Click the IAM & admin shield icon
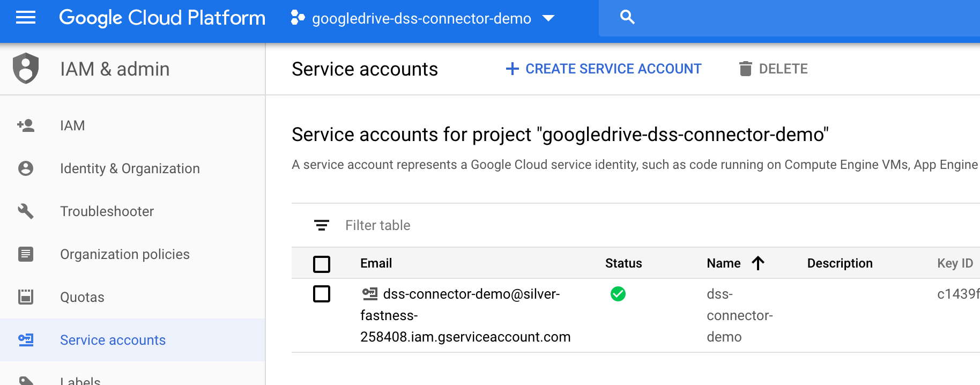This screenshot has height=385, width=980. [26, 69]
